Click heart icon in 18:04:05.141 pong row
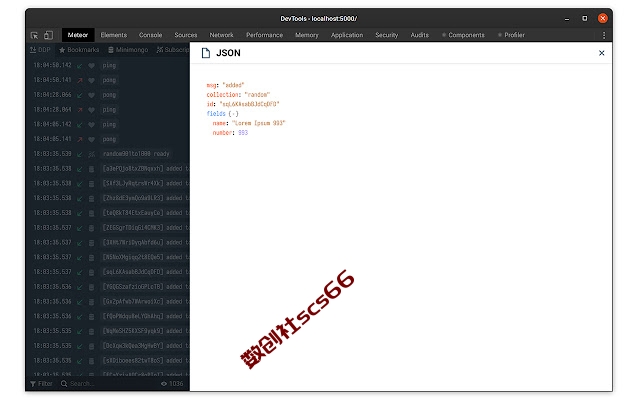This screenshot has height=400, width=640. [91, 139]
